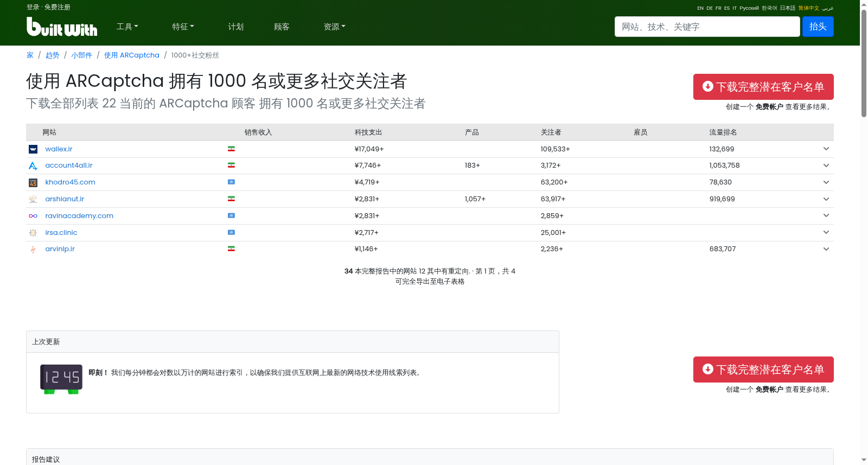Click the top 下载完整潜在客户名单 button
This screenshot has height=465, width=868.
tap(763, 87)
